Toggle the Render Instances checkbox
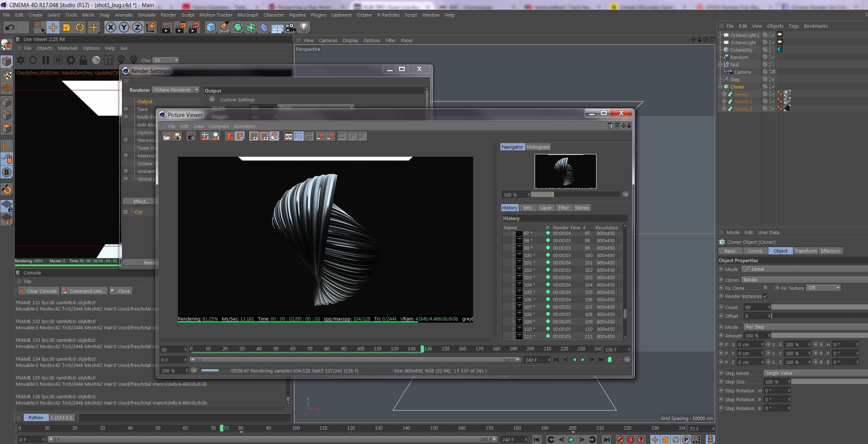This screenshot has width=868, height=444. tap(765, 296)
